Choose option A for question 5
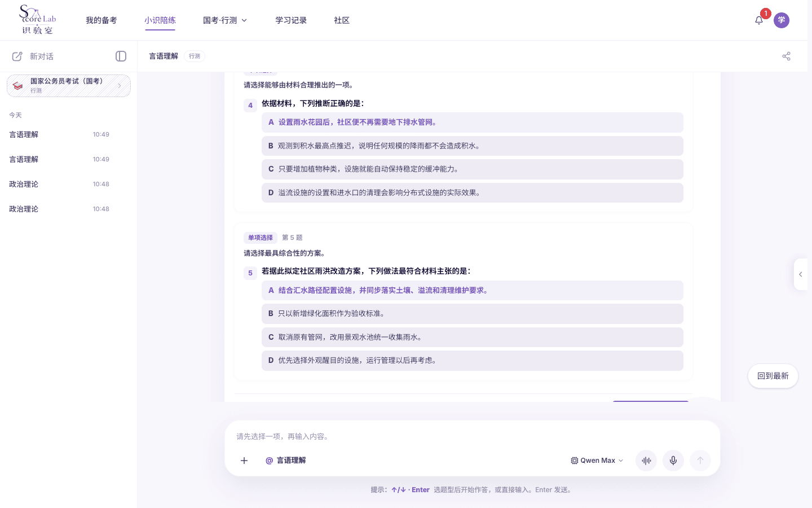This screenshot has width=812, height=508. [x=473, y=291]
